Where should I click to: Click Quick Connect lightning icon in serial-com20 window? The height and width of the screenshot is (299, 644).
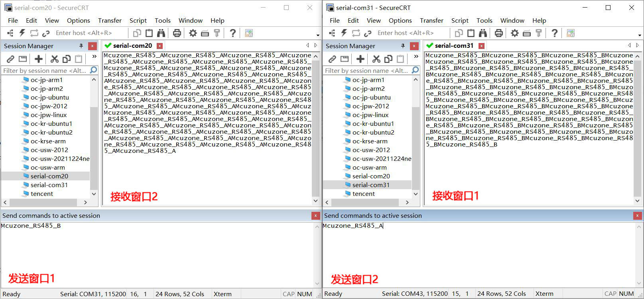click(22, 33)
